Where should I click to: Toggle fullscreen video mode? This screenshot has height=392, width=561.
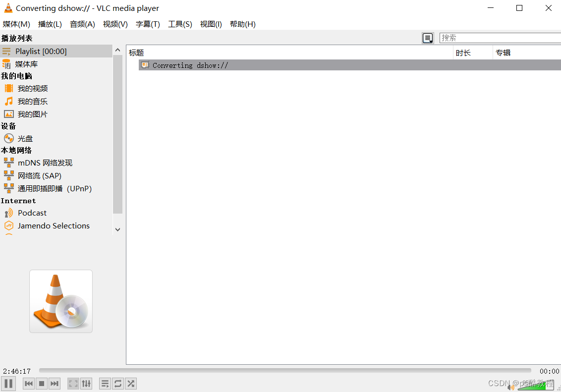[x=73, y=384]
